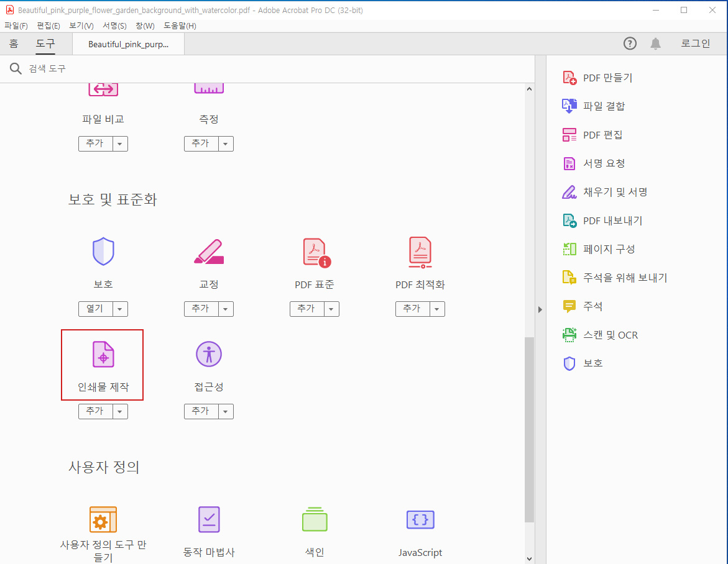The width and height of the screenshot is (728, 564).
Task: Click 추가 button under PDF 표준
Action: [x=307, y=309]
